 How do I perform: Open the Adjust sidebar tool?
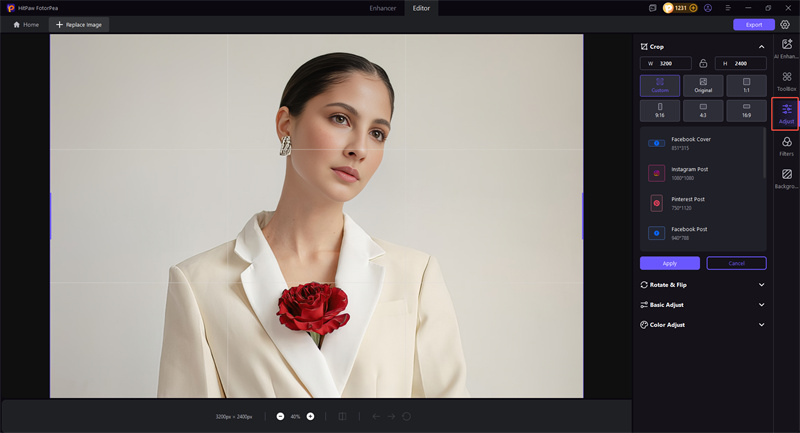tap(786, 114)
